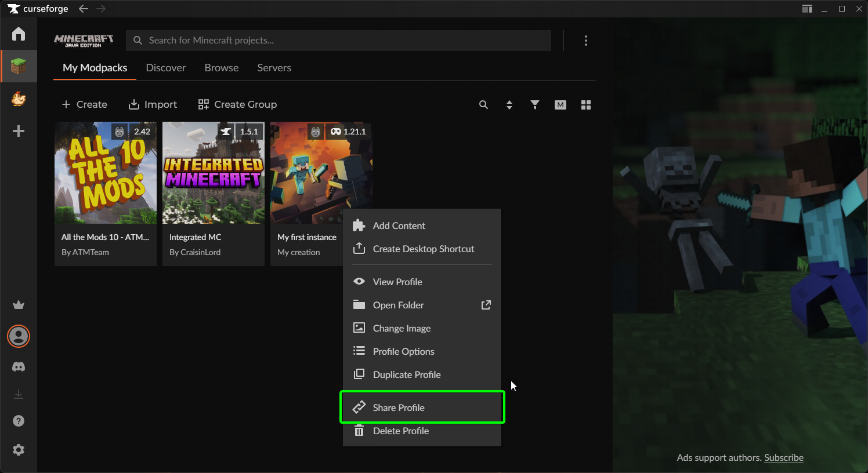Click the Integrated MC title text
868x473 pixels.
click(x=196, y=237)
